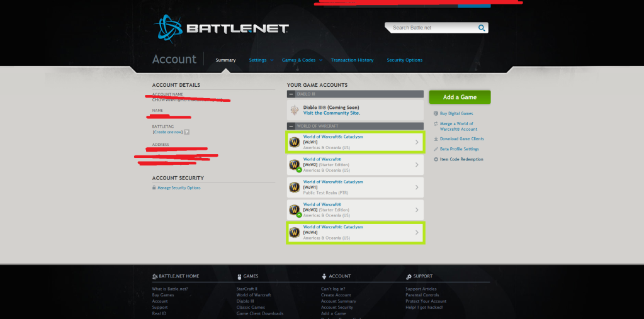Switch to the Summary tab
The image size is (644, 319).
click(x=225, y=60)
